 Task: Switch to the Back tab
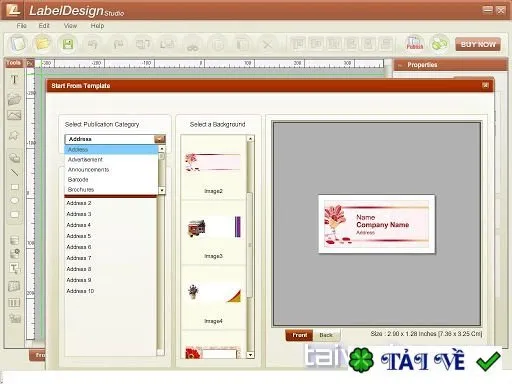(x=326, y=335)
